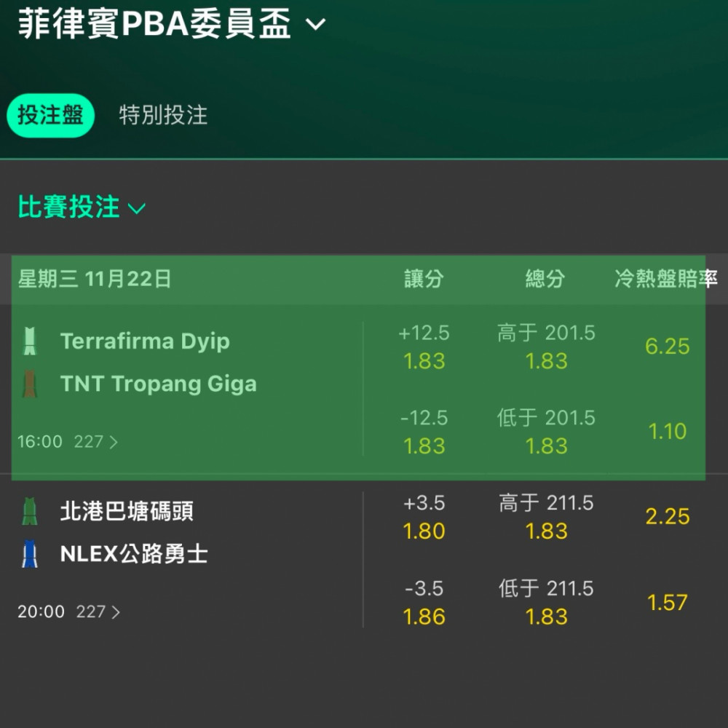Pick the 1.10 moneyline odds for TNT Tropang Giga

coord(667,431)
